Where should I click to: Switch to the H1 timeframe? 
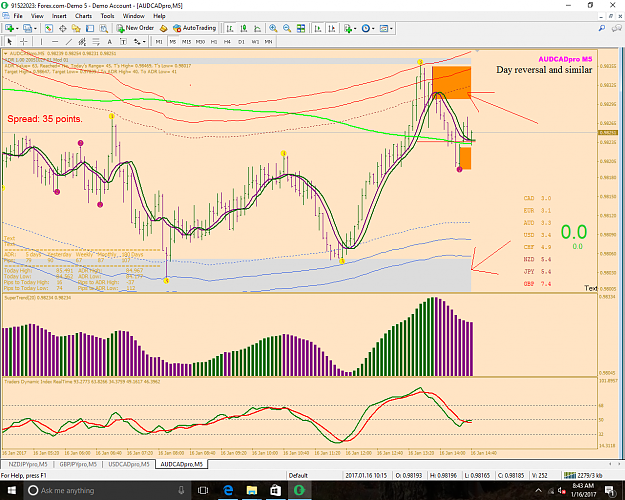coord(214,41)
